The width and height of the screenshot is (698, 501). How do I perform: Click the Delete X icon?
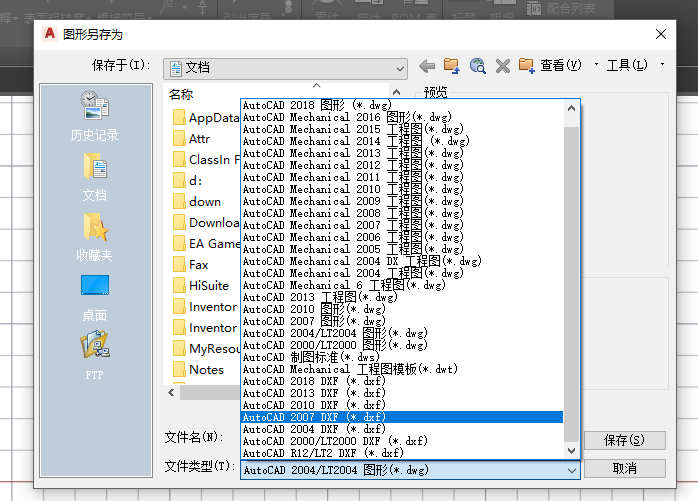click(x=503, y=66)
